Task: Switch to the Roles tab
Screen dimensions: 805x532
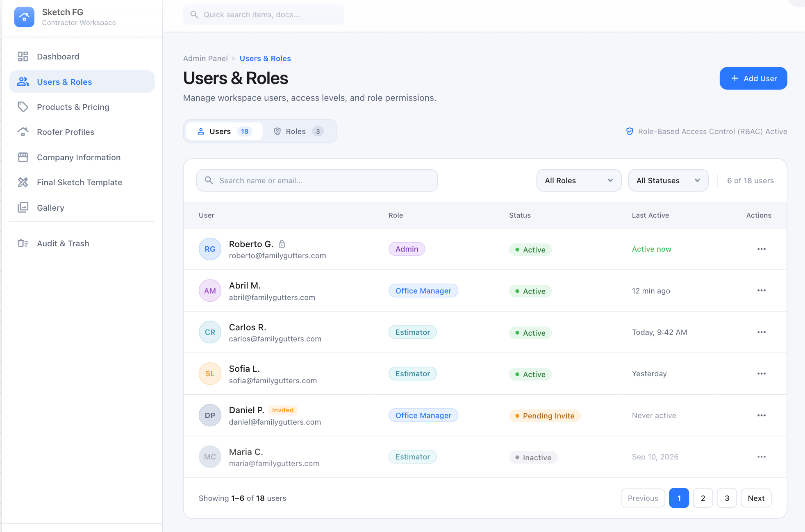Action: pyautogui.click(x=299, y=131)
